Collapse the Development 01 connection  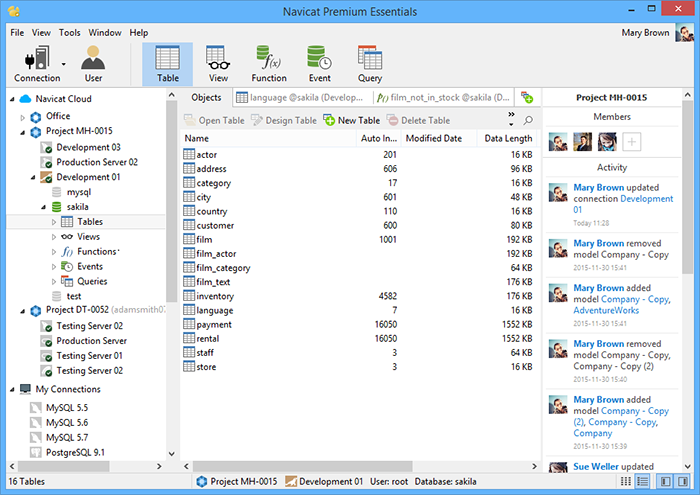pos(33,178)
